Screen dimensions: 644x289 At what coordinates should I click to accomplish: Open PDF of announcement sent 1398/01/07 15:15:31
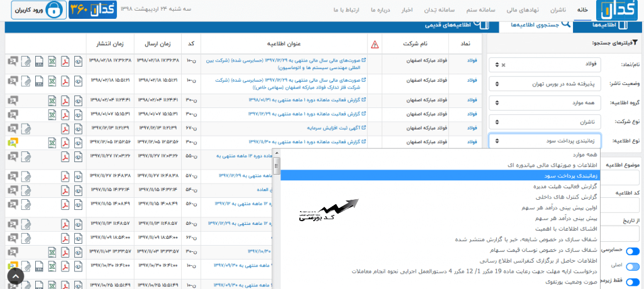[x=65, y=115]
